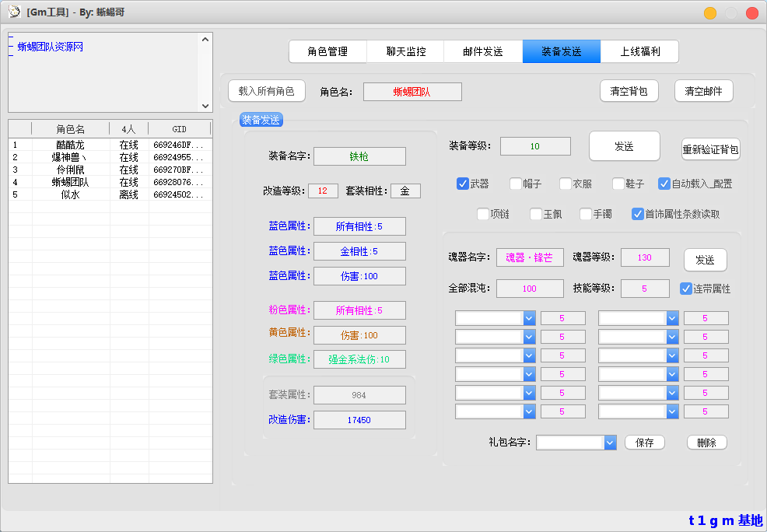767x532 pixels.
Task: Click the 技能等级 field showing 5
Action: click(x=645, y=289)
